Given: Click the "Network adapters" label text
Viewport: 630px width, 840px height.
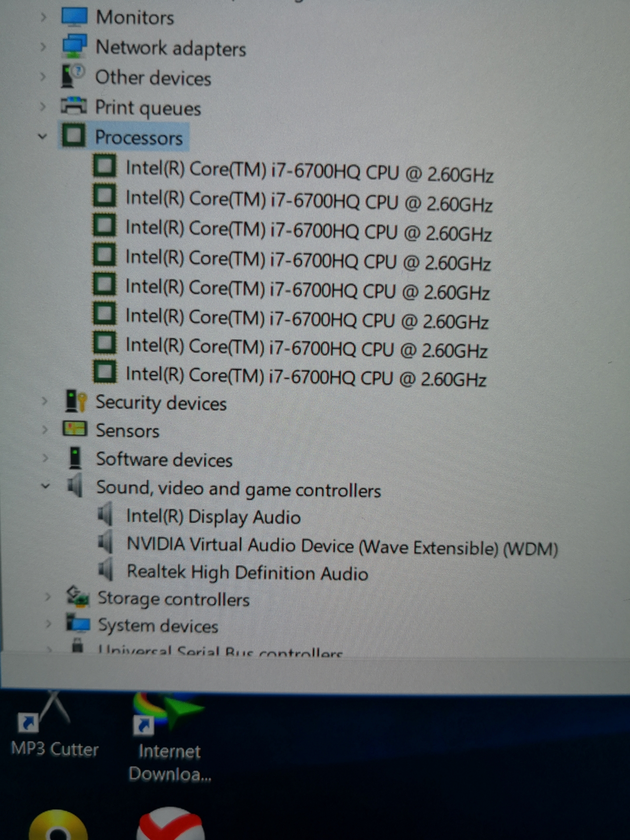Looking at the screenshot, I should pos(171,48).
